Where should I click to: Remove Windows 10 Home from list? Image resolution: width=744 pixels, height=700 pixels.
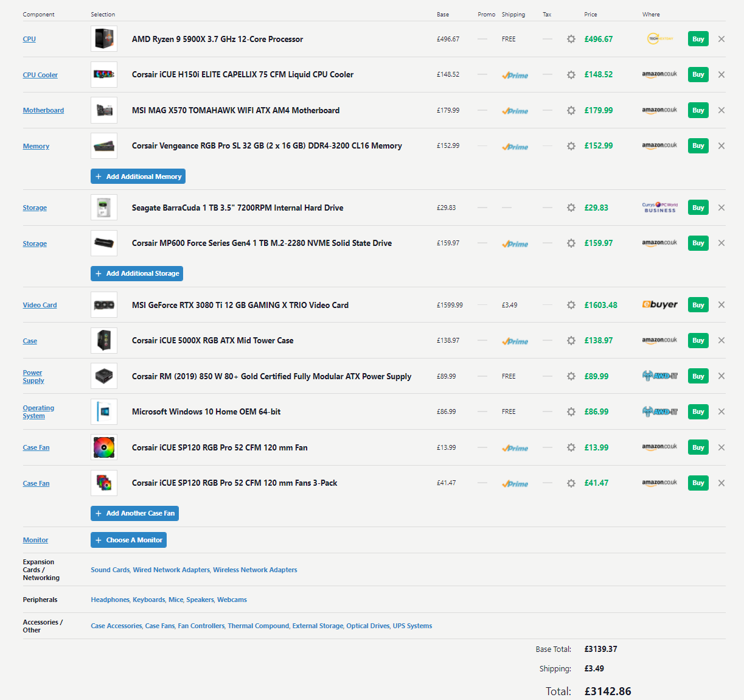click(x=721, y=411)
